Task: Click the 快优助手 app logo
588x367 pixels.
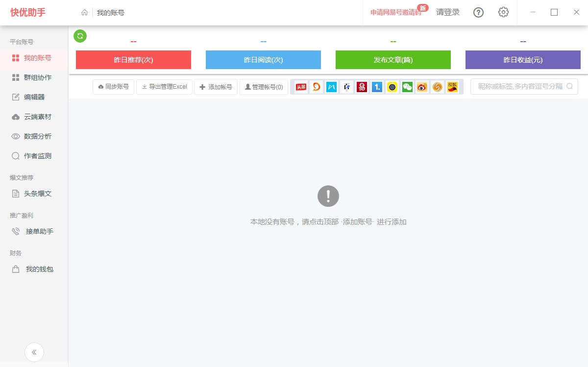Action: [x=28, y=12]
